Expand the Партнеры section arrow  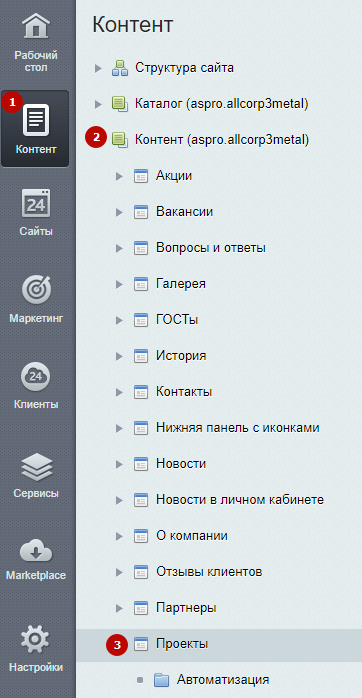119,608
